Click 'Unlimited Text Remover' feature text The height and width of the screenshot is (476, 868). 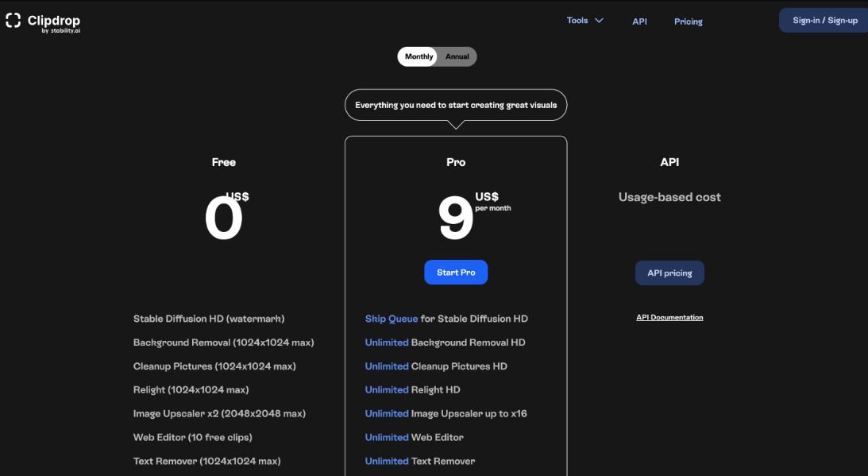420,461
